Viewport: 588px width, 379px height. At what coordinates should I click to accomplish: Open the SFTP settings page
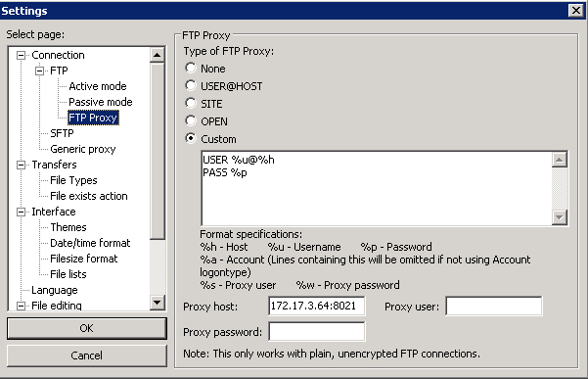click(62, 133)
